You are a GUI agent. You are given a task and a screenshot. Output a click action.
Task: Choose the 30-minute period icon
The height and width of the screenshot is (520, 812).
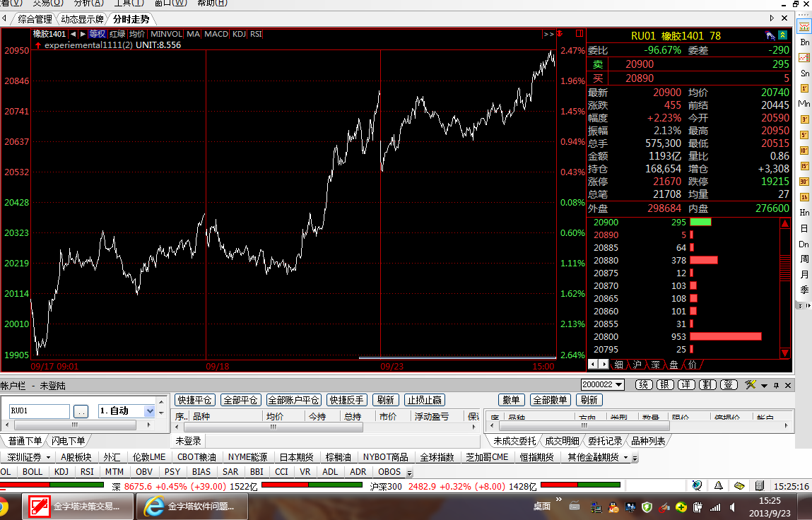pyautogui.click(x=804, y=181)
